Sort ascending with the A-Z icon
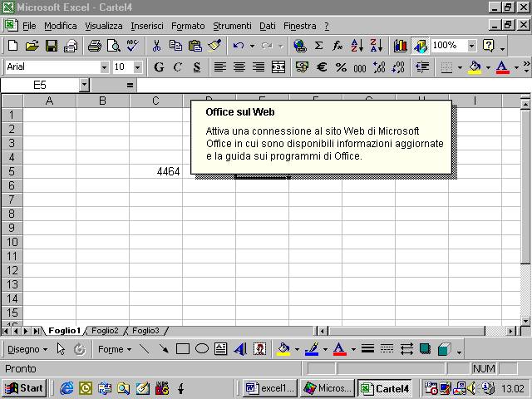The image size is (532, 399). click(x=357, y=46)
